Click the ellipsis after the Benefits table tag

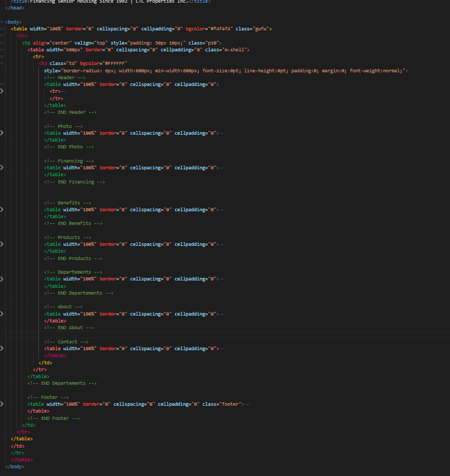click(222, 210)
